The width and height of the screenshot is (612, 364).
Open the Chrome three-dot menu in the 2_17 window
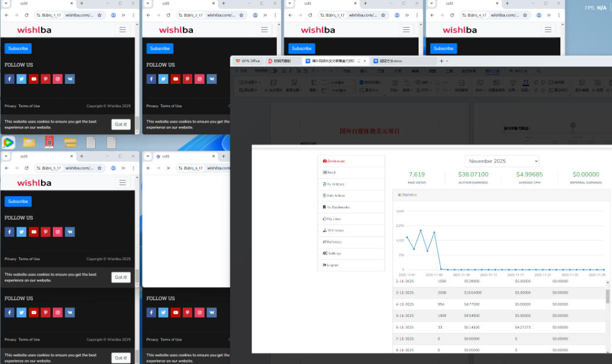pyautogui.click(x=274, y=15)
